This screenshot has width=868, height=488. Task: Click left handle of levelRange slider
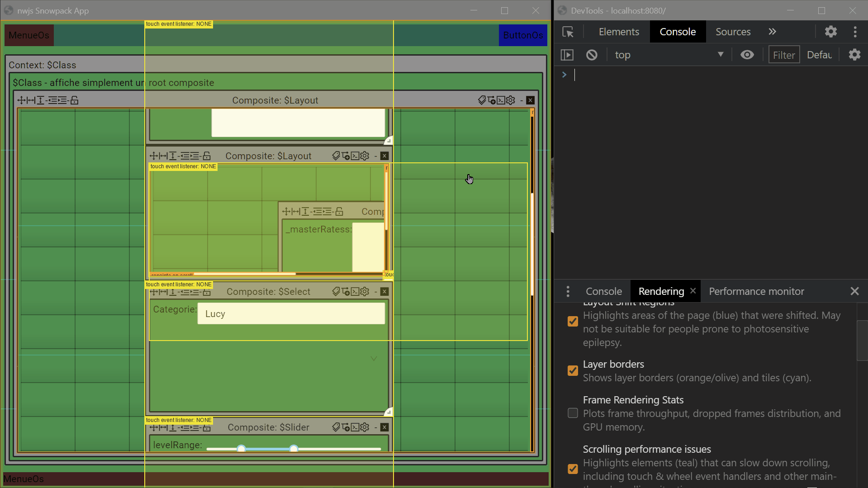point(241,449)
